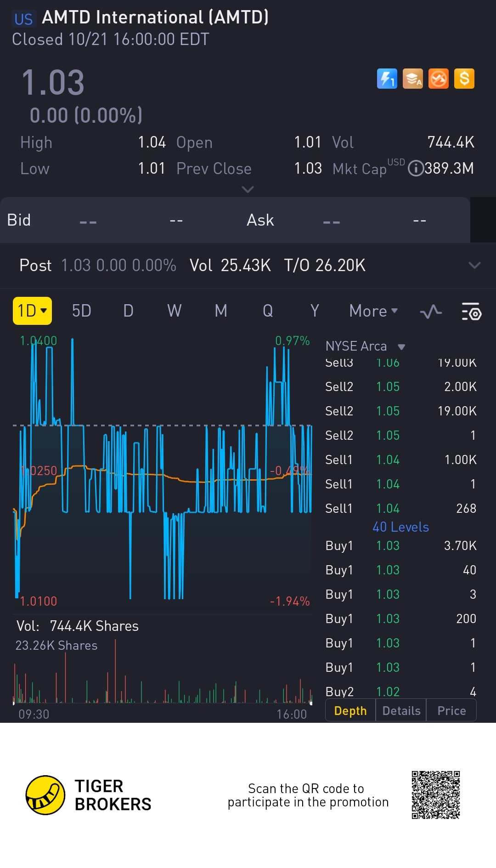
Task: Switch to the 5D chart period
Action: pyautogui.click(x=81, y=311)
